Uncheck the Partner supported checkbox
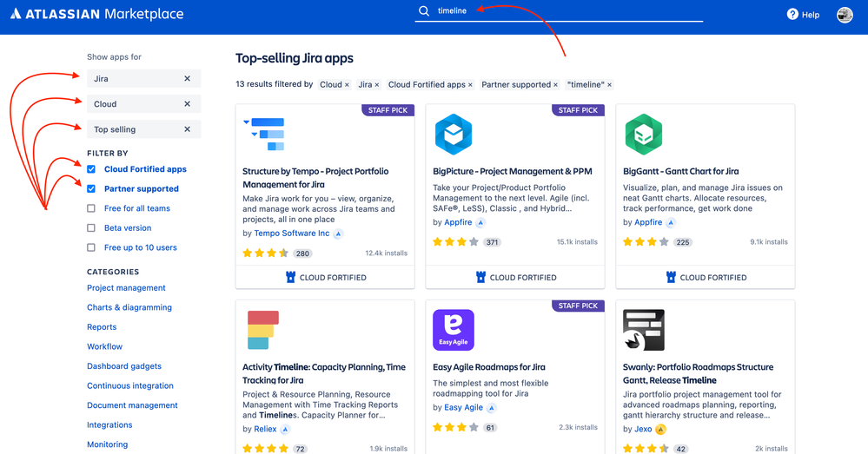Image resolution: width=868 pixels, height=454 pixels. point(91,188)
